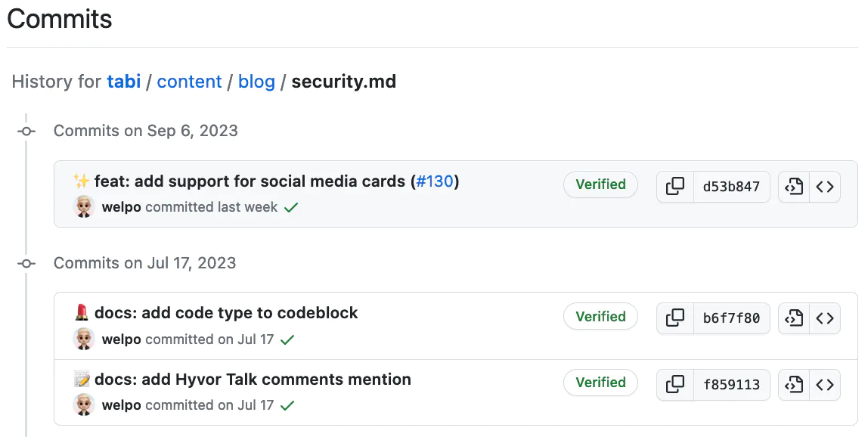Click the Sep 6 branch graph node
This screenshot has width=868, height=437.
coord(26,131)
